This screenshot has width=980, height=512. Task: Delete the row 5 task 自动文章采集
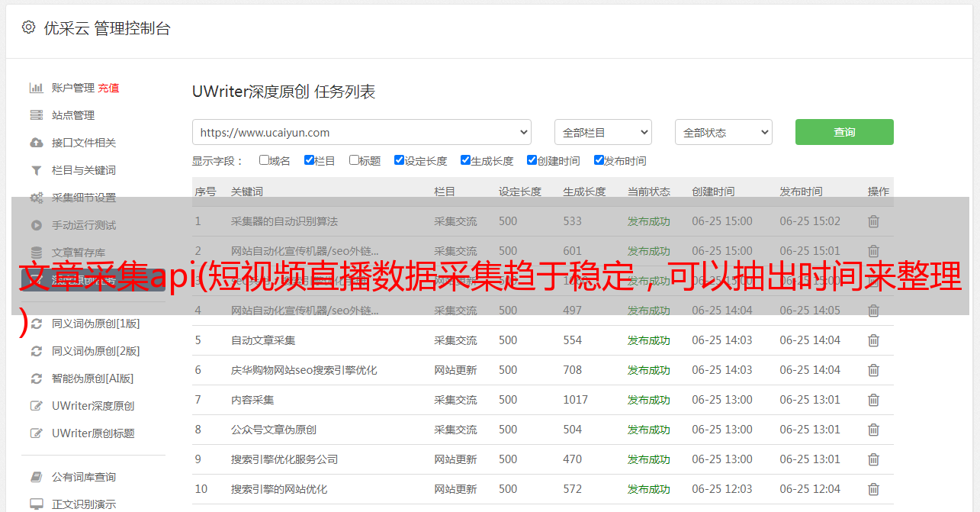click(874, 340)
